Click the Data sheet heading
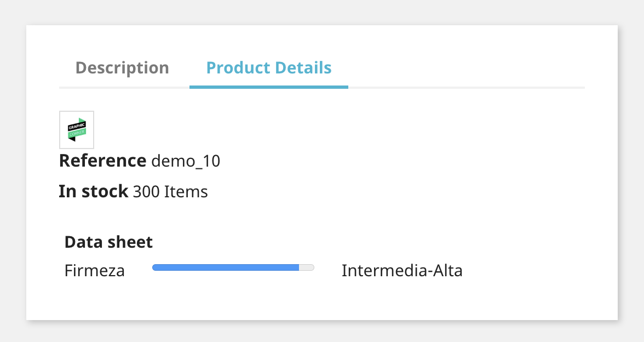 click(x=108, y=242)
